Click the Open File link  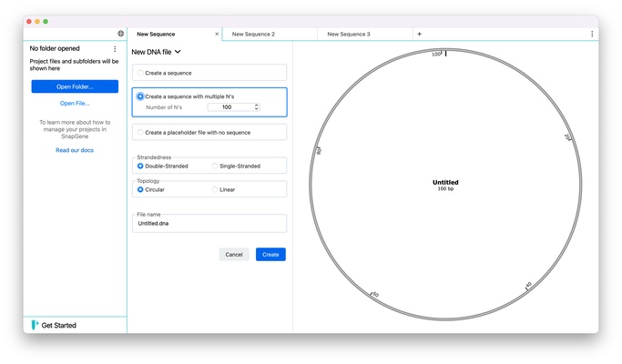(x=75, y=104)
